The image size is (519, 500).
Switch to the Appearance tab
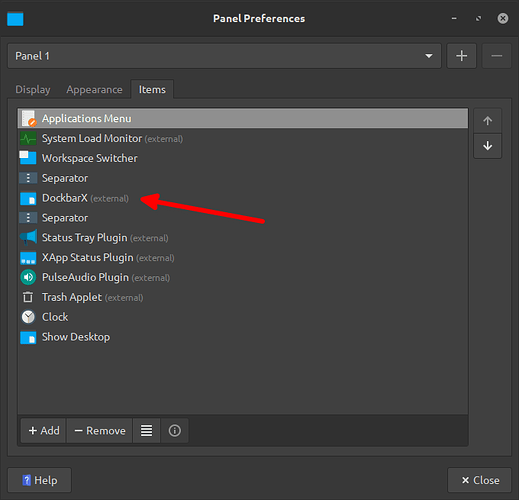pos(94,89)
